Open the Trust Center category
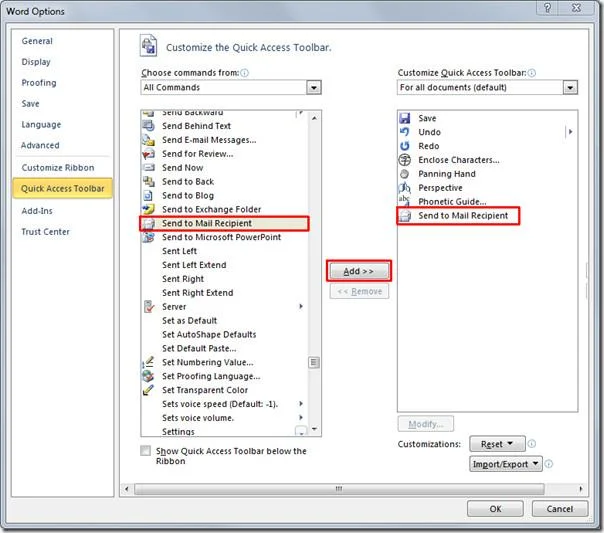 click(x=45, y=232)
